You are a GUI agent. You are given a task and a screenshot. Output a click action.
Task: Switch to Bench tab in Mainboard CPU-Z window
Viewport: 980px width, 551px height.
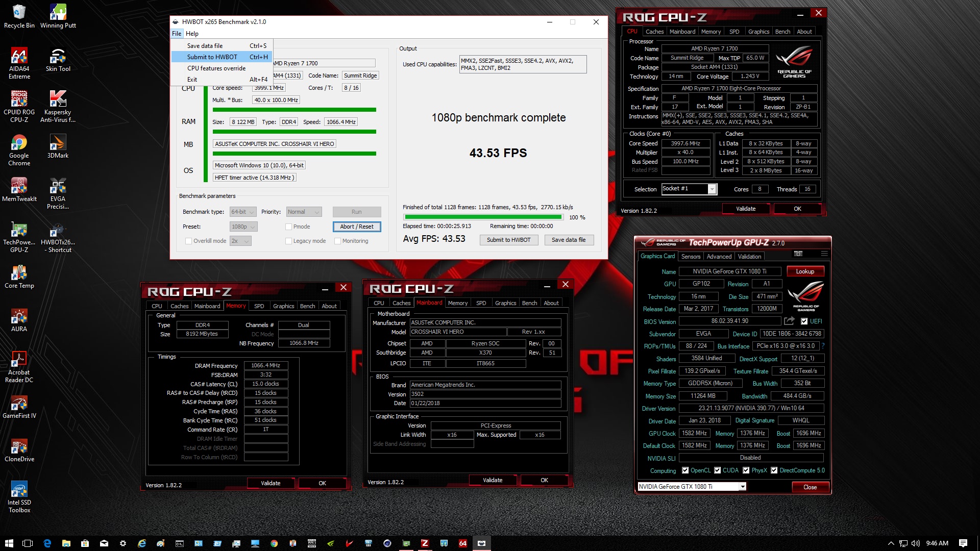click(529, 303)
